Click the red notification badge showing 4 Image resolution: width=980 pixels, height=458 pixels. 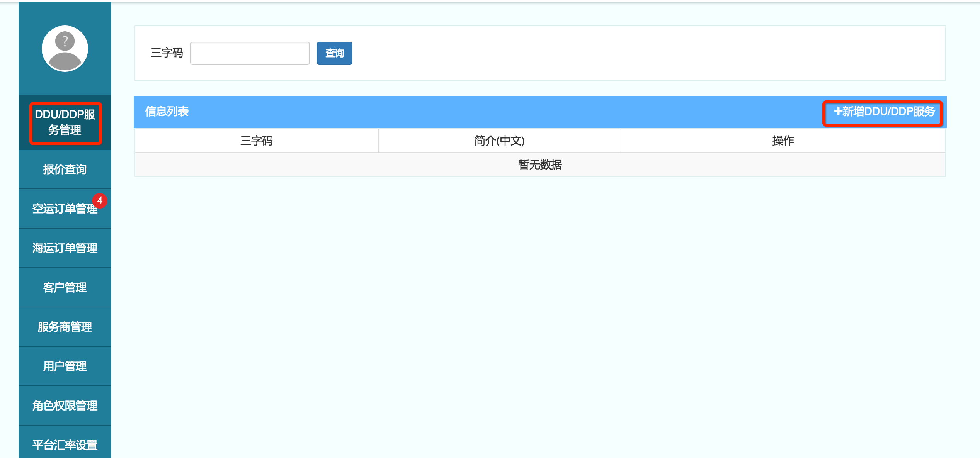coord(100,200)
